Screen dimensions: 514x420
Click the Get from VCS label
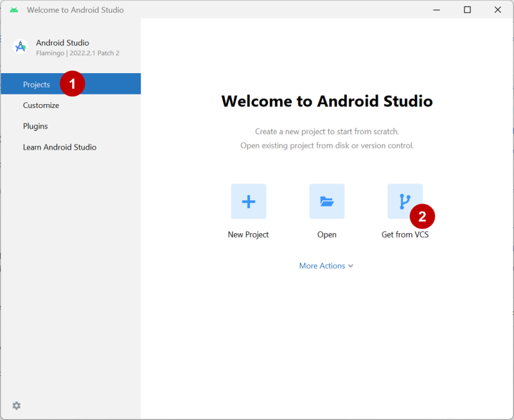(405, 234)
